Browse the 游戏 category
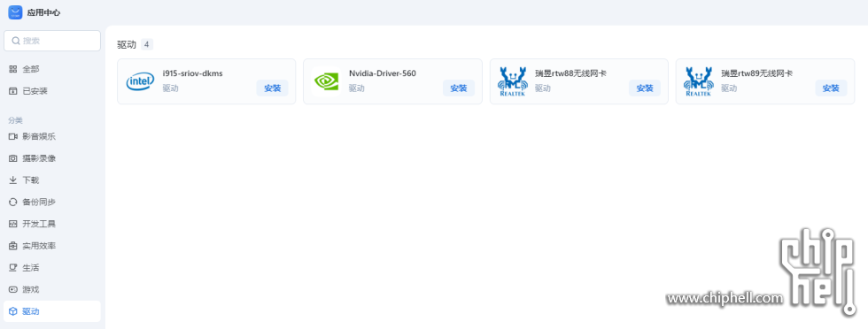 [x=52, y=290]
